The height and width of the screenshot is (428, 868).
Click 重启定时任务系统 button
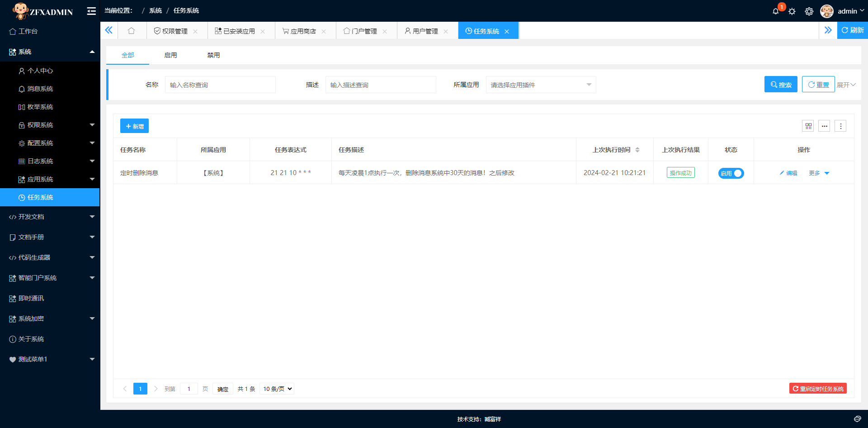click(x=818, y=389)
